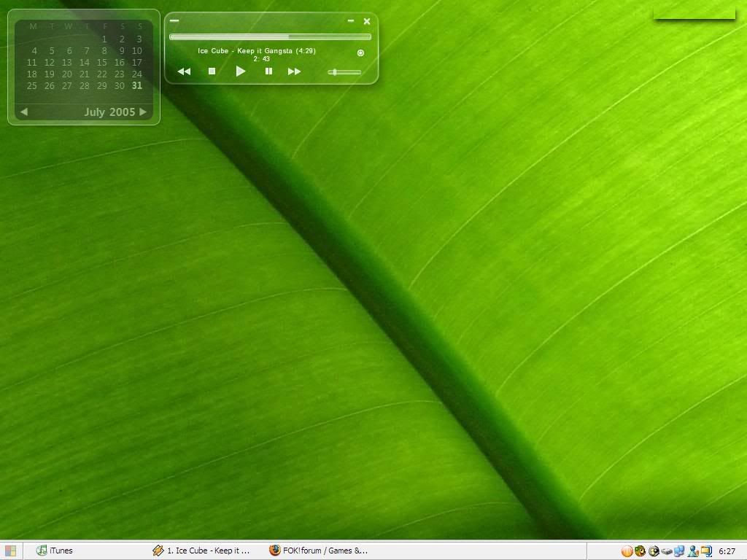Switch to Ice Cube - Keep it taskbar item

[201, 551]
